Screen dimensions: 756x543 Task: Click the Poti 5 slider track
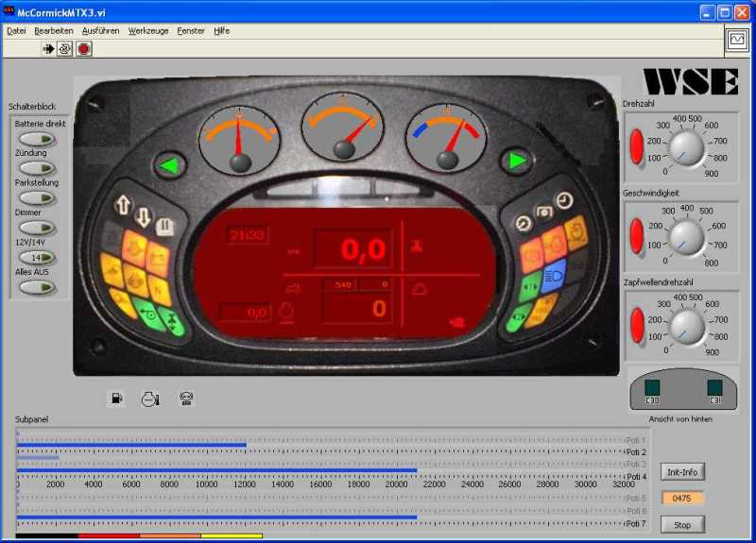(x=320, y=492)
